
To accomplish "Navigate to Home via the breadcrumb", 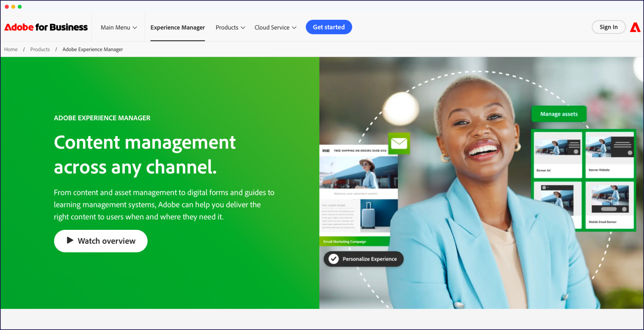I will point(11,49).
